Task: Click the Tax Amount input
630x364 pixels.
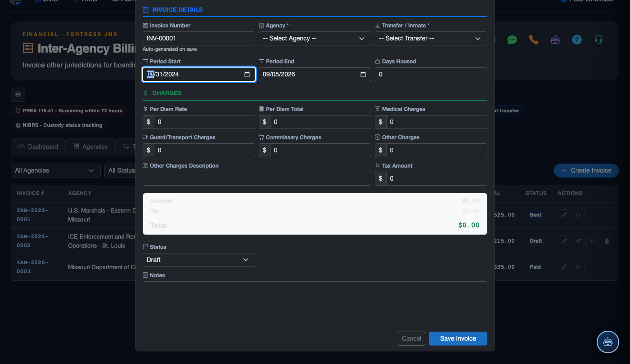Action: [x=437, y=179]
